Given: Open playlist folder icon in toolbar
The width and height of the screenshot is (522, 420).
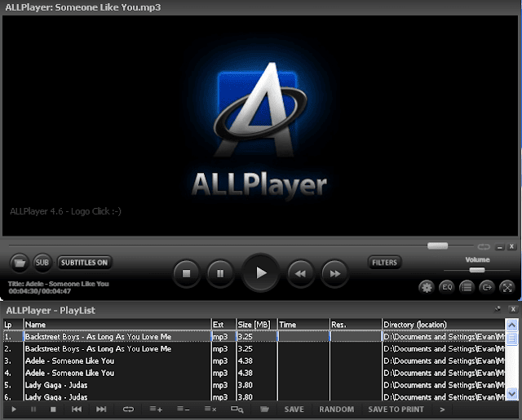Looking at the screenshot, I should [264, 409].
